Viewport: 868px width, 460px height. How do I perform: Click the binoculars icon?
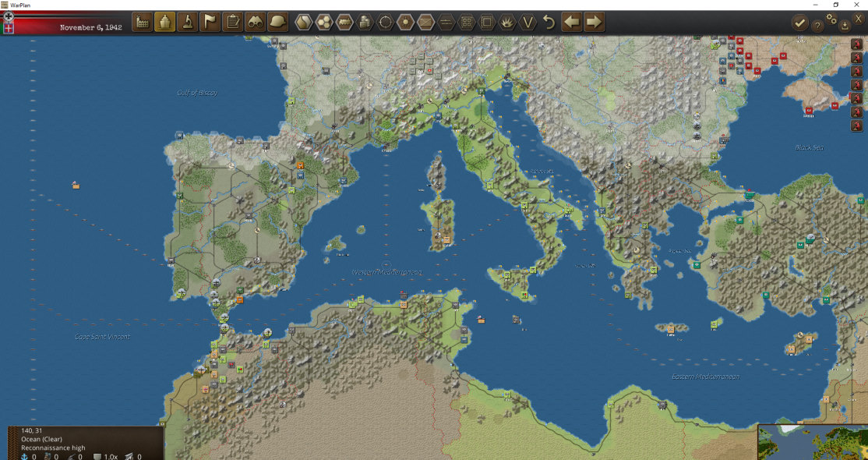[x=256, y=22]
